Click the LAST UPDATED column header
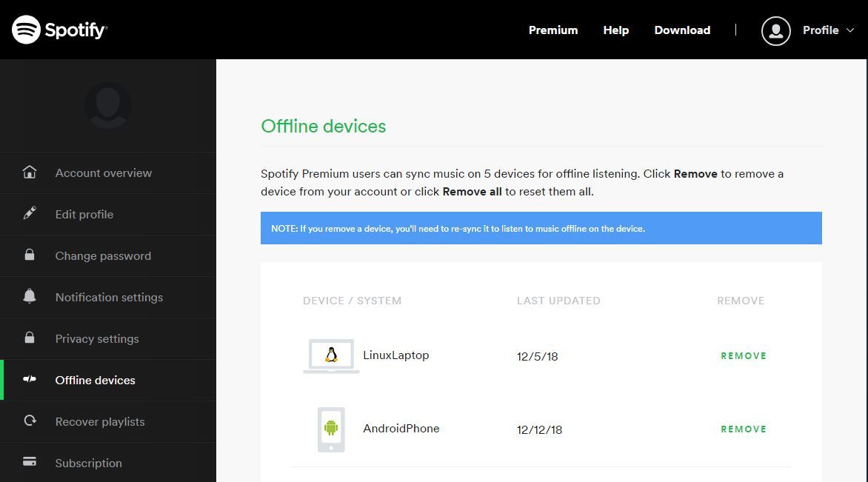Image resolution: width=868 pixels, height=482 pixels. pyautogui.click(x=558, y=301)
